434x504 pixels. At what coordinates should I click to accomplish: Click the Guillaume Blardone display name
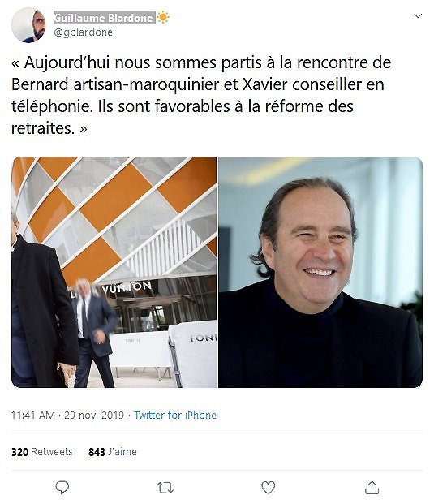[x=104, y=18]
